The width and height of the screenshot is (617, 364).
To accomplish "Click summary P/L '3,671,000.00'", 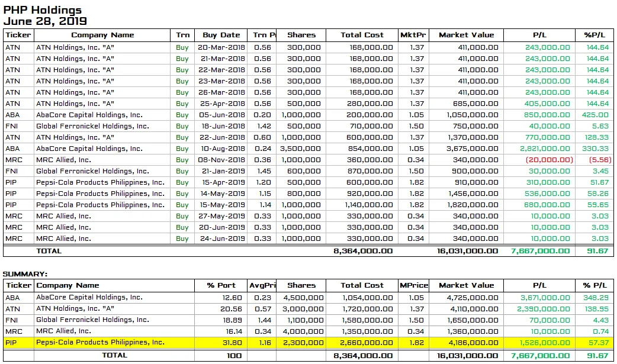I will 545,298.
